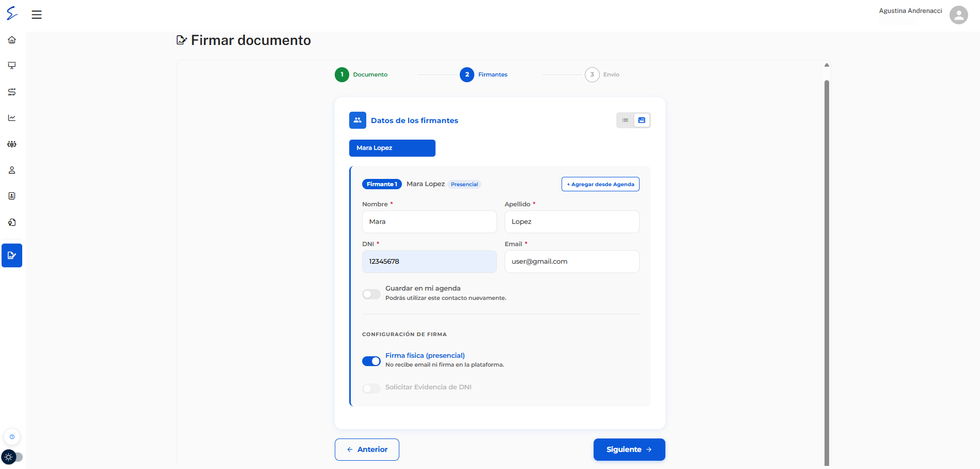Open the presentation board sidebar icon
The width and height of the screenshot is (980, 469).
tap(12, 66)
